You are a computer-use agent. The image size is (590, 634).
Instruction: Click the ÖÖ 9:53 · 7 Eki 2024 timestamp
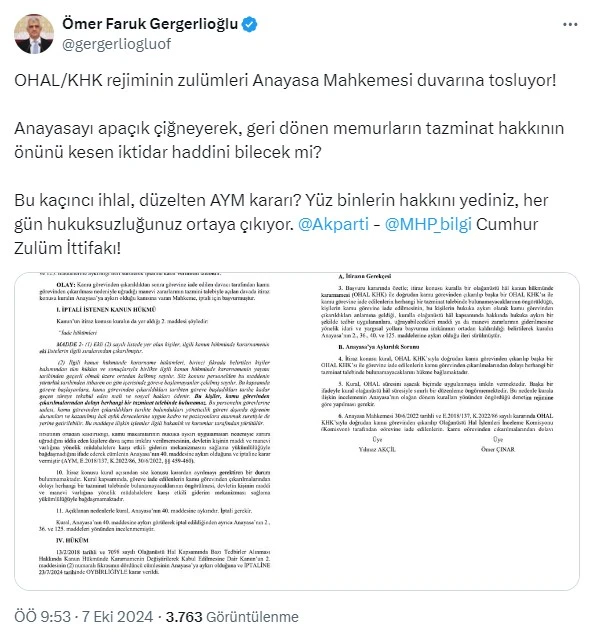click(x=83, y=617)
